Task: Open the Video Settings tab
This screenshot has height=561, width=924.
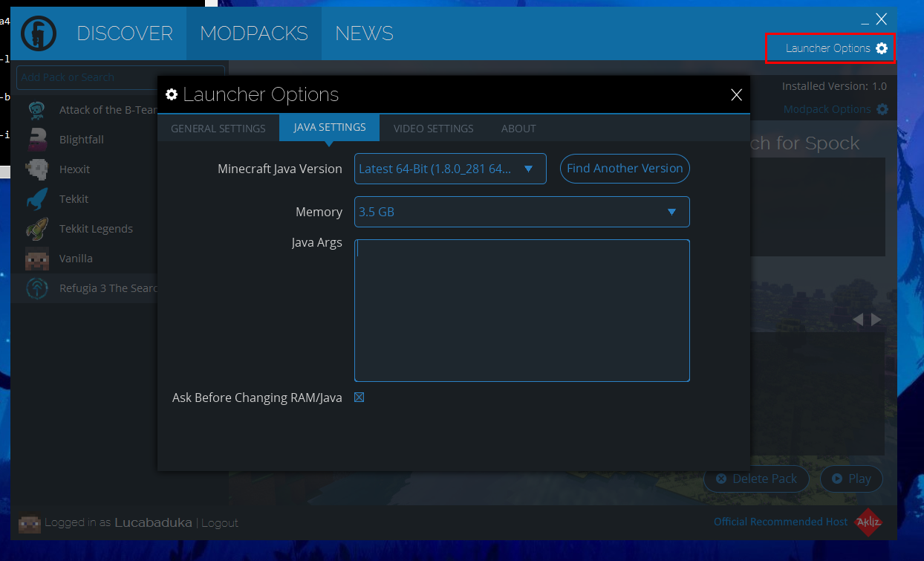Action: coord(434,129)
